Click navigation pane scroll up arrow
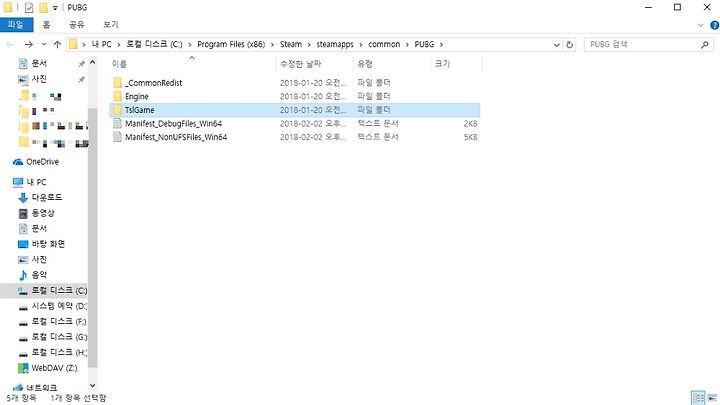This screenshot has width=720, height=405. point(92,62)
